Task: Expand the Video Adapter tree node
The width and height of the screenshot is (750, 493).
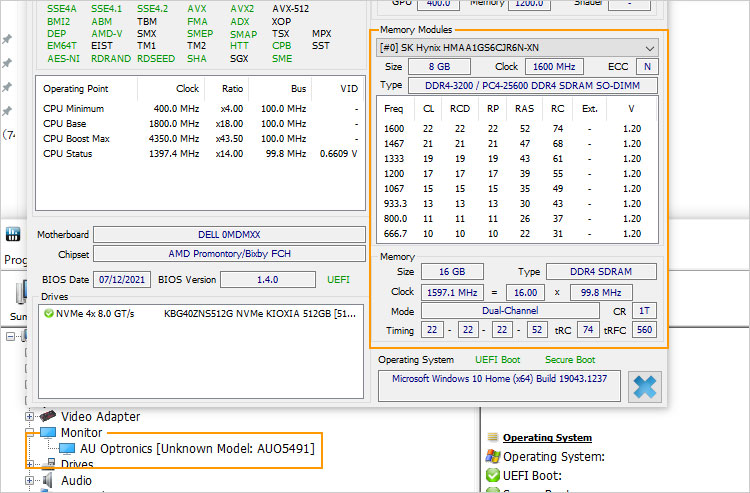Action: coord(30,416)
